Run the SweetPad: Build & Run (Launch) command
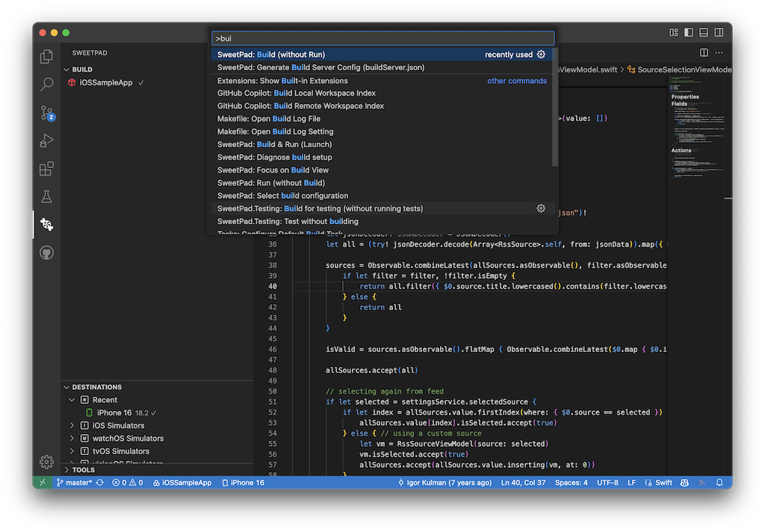This screenshot has width=765, height=532. pos(299,143)
